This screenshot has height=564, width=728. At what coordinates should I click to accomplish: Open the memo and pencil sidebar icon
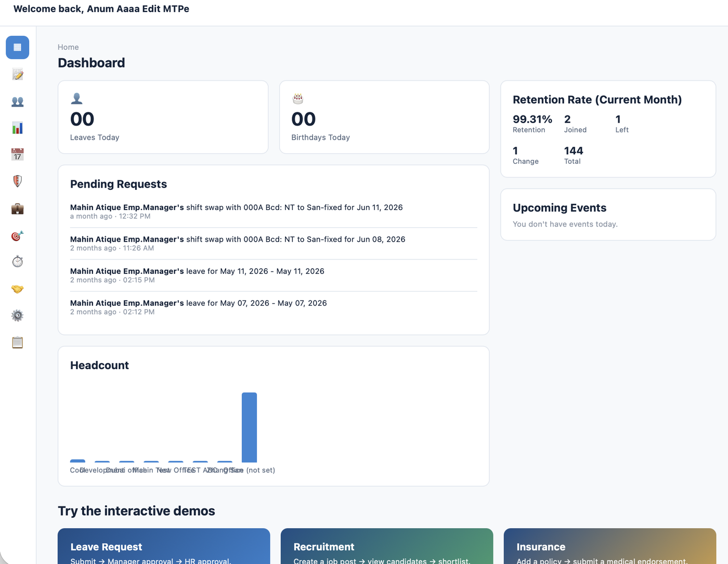coord(17,74)
